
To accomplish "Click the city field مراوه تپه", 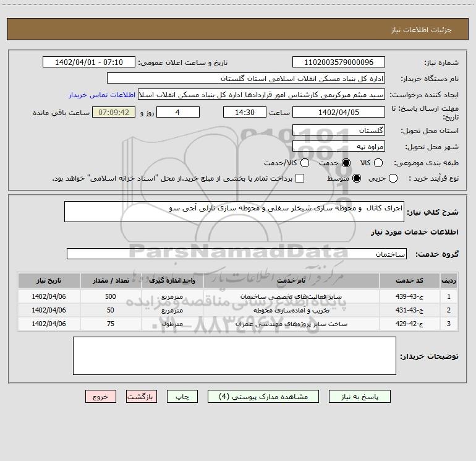I will pos(339,147).
